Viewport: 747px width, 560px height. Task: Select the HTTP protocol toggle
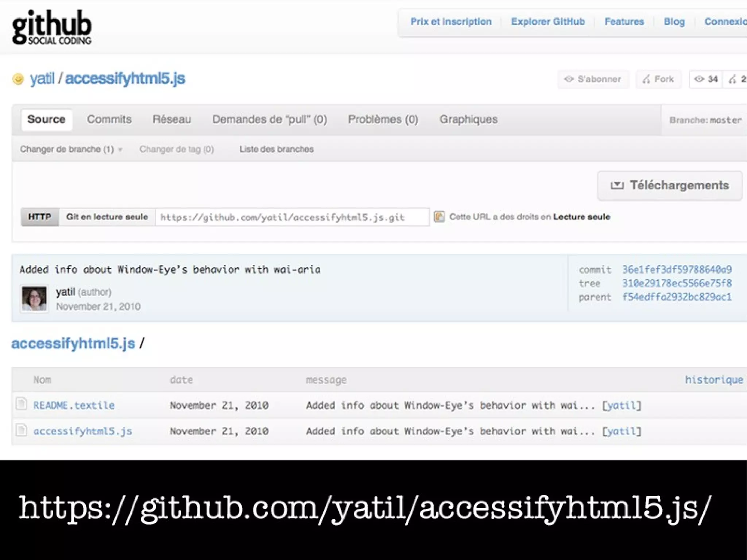[x=39, y=217]
